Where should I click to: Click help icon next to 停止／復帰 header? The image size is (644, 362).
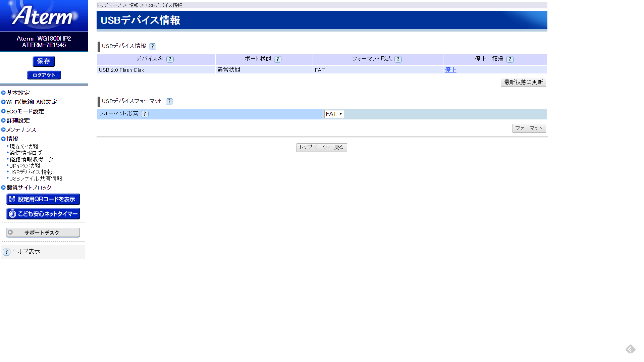coord(510,59)
